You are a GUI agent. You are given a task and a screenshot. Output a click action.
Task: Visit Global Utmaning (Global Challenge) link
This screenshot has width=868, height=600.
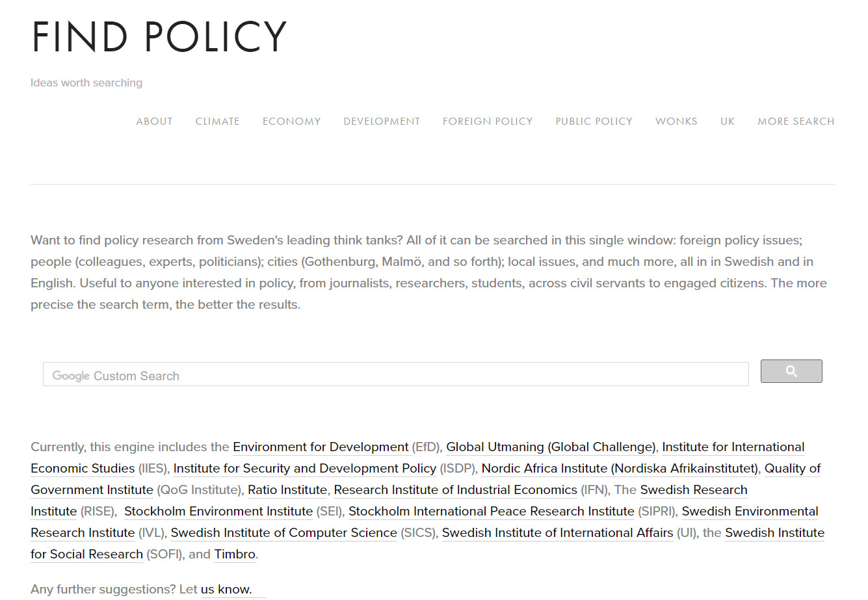pyautogui.click(x=551, y=447)
